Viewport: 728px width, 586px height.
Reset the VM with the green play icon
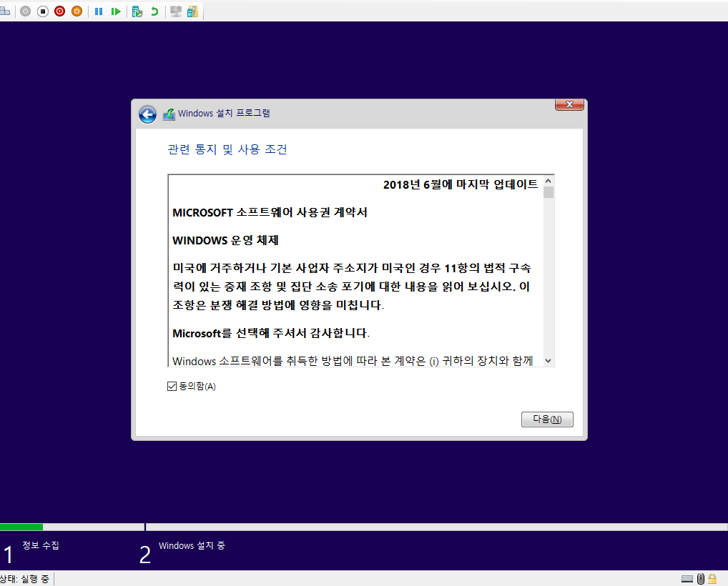coord(116,11)
